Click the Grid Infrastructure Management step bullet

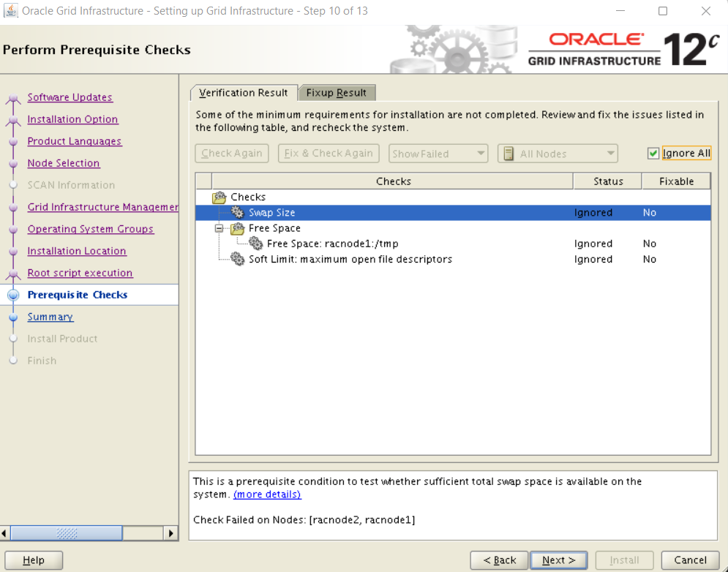click(x=13, y=208)
